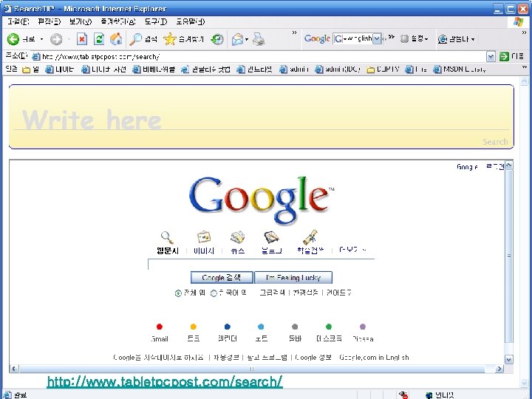Click the inner frame's scroll right arrow
This screenshot has width=532, height=399.
pyautogui.click(x=499, y=369)
